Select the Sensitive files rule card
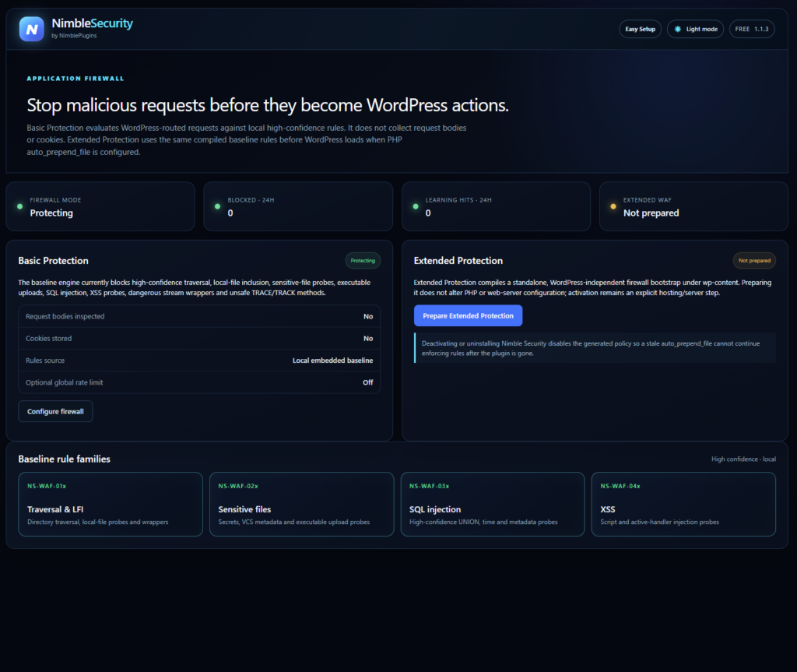 301,504
